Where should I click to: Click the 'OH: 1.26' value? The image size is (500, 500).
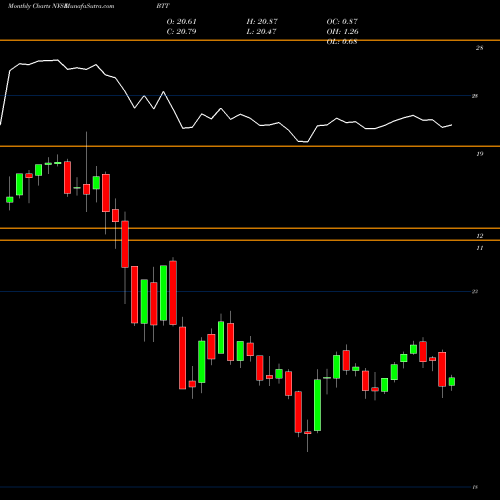coord(342,32)
